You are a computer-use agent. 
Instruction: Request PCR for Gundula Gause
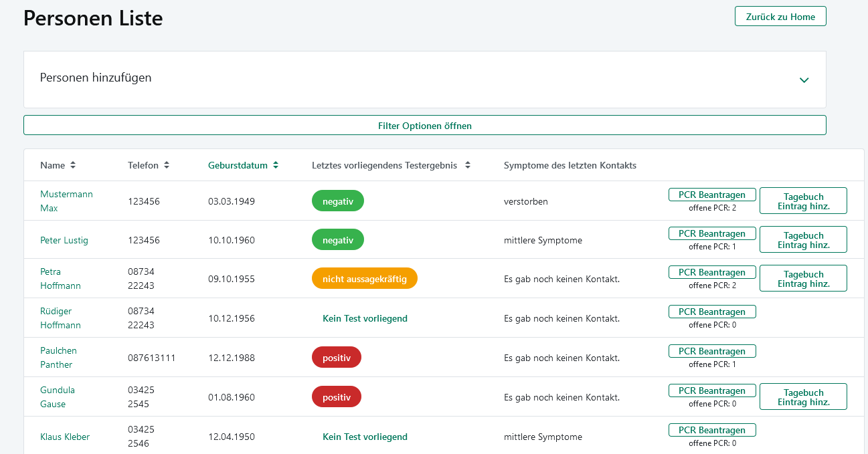(711, 390)
